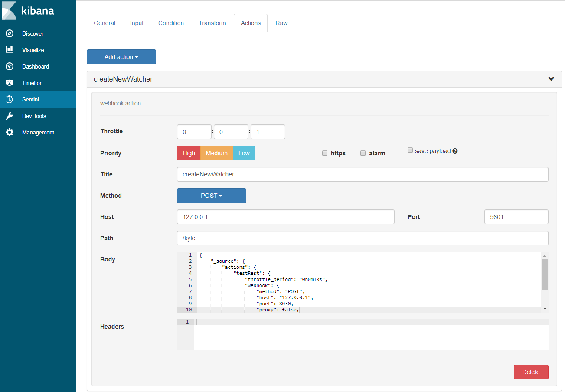Open the POST method dropdown
This screenshot has width=565, height=392.
212,196
